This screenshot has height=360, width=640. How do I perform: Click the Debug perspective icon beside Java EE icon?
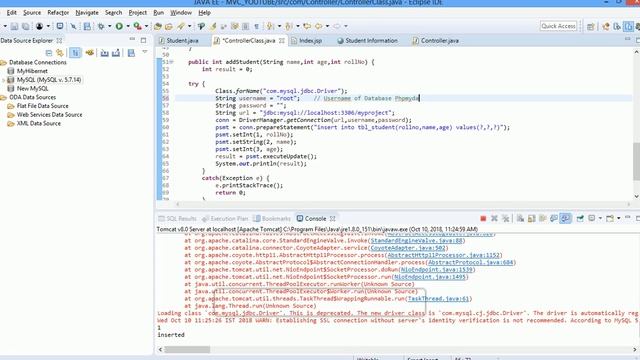(x=617, y=26)
